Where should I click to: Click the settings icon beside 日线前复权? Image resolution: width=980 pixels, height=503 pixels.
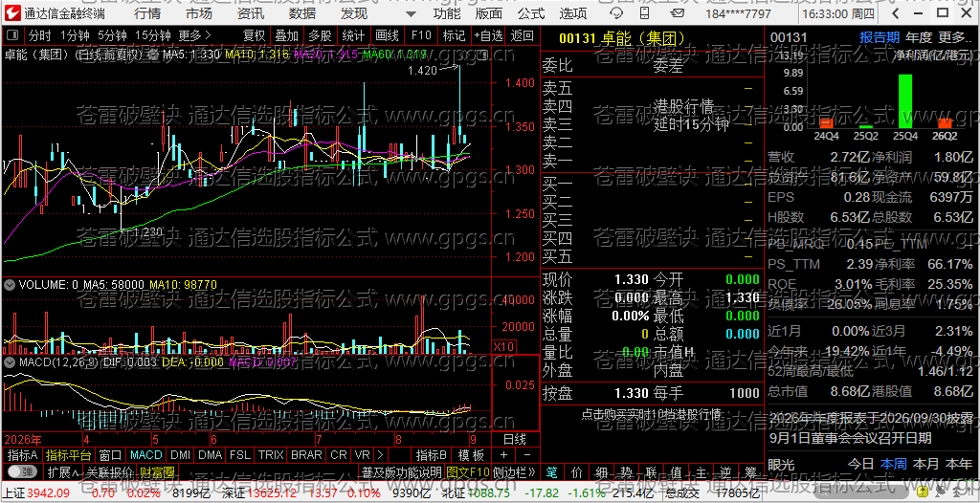click(x=154, y=55)
